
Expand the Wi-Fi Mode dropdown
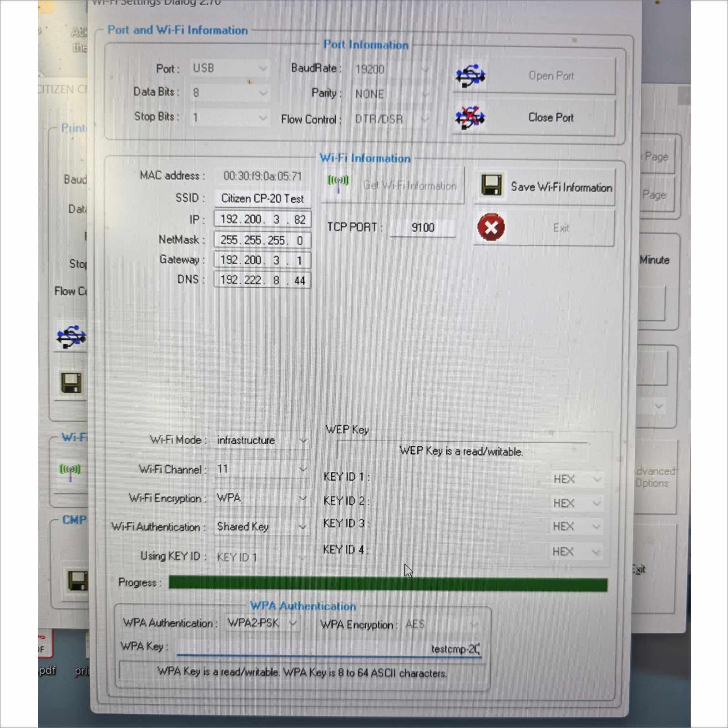(262, 440)
